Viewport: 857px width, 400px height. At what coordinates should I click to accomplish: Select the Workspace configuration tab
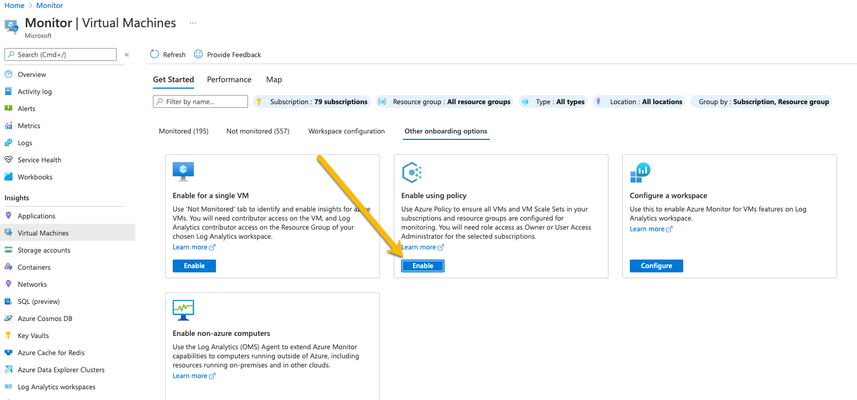[x=347, y=131]
